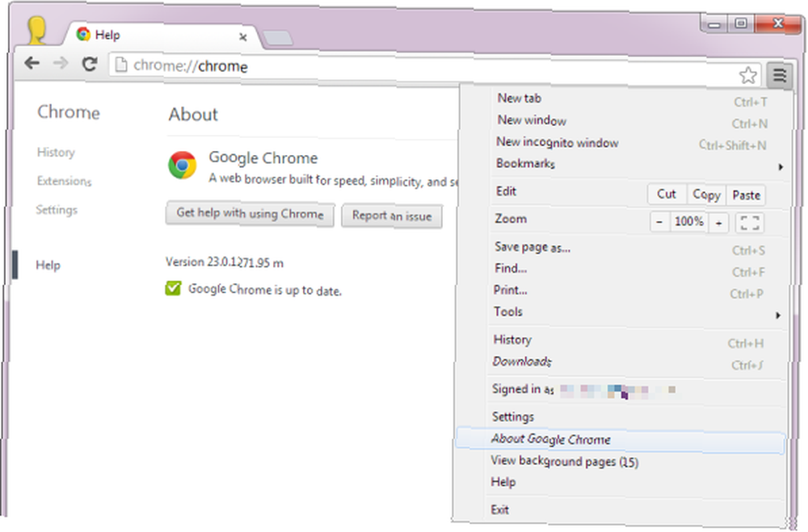Click the About page heading
The width and height of the screenshot is (808, 532).
(x=193, y=115)
